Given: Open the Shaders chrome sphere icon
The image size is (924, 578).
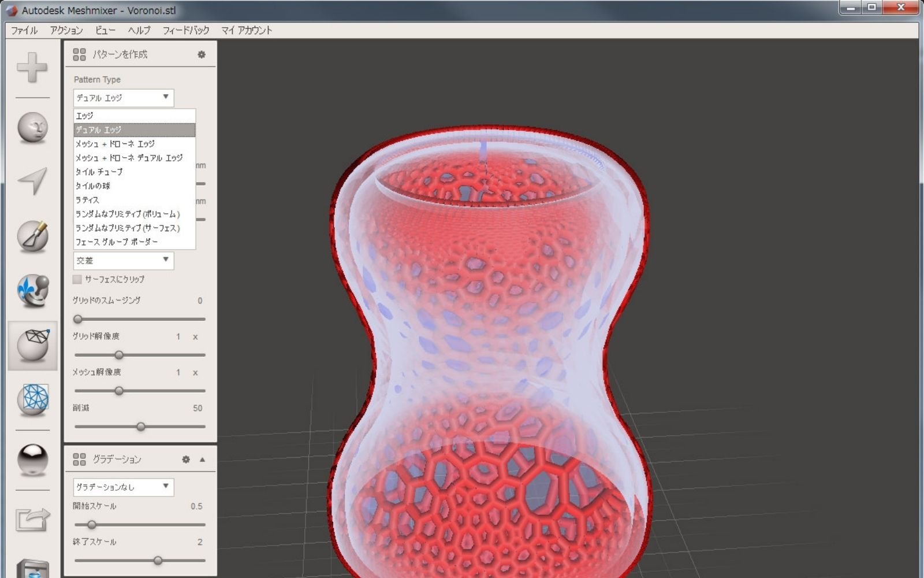Looking at the screenshot, I should point(32,460).
